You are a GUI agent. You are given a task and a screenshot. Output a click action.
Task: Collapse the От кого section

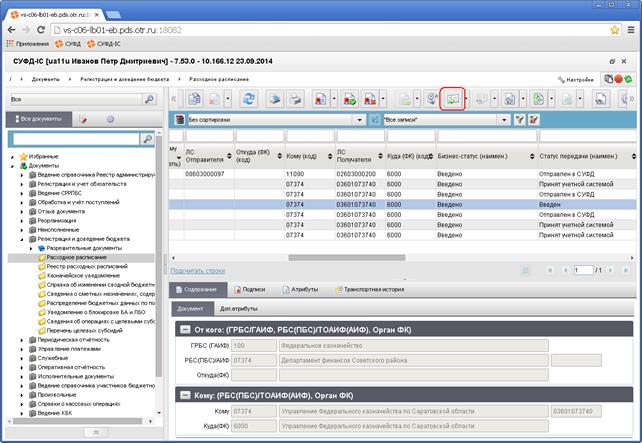(185, 330)
